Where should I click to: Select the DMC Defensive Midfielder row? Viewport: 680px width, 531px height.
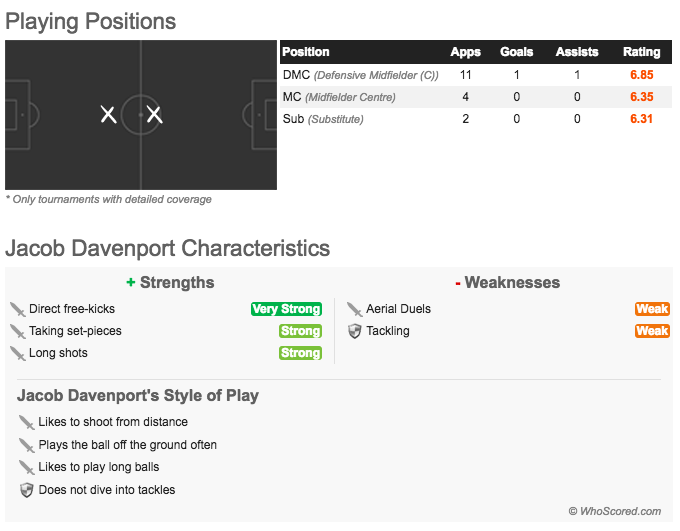click(476, 75)
